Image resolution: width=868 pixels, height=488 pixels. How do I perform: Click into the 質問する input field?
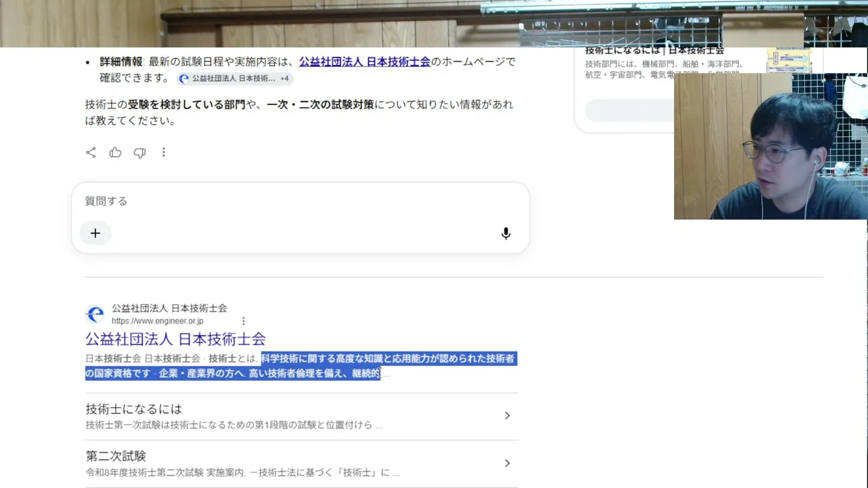pos(300,201)
